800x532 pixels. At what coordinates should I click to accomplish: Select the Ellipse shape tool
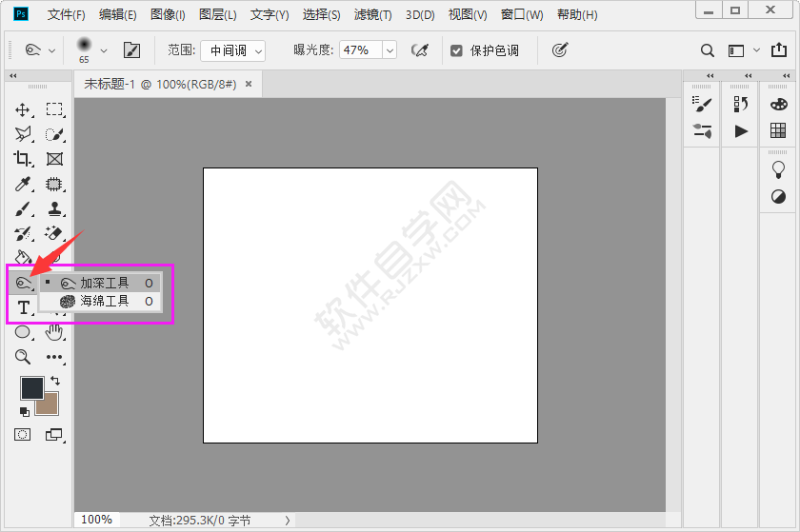coord(23,332)
